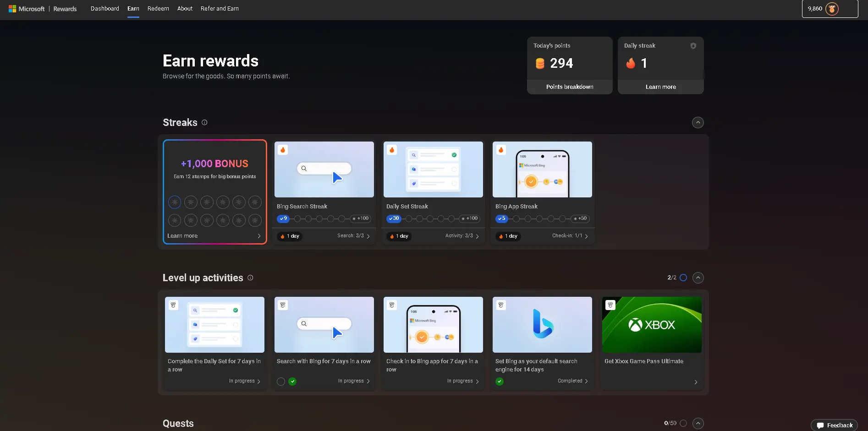Open Xbox Game Pass Ultimate thumbnail

pos(652,325)
